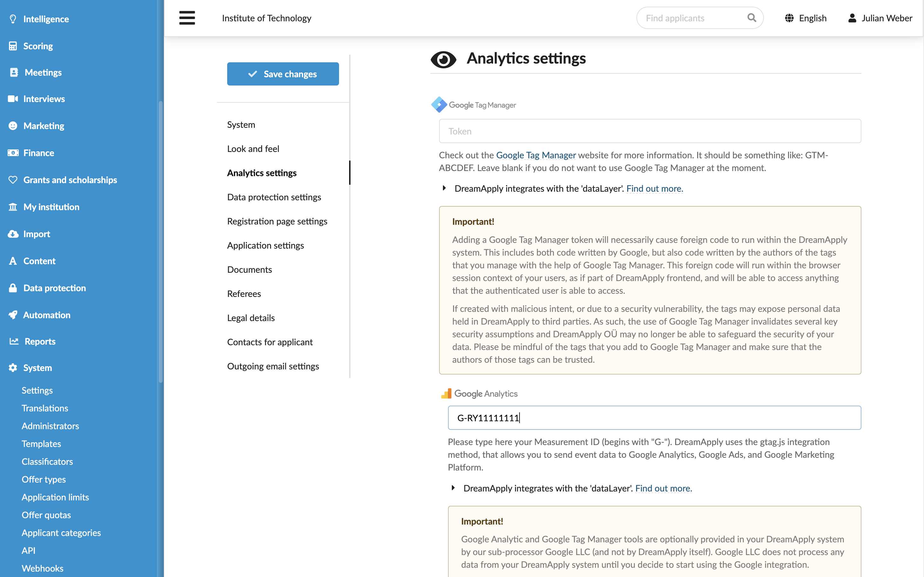
Task: Open Applicant categories under System
Action: pos(61,533)
